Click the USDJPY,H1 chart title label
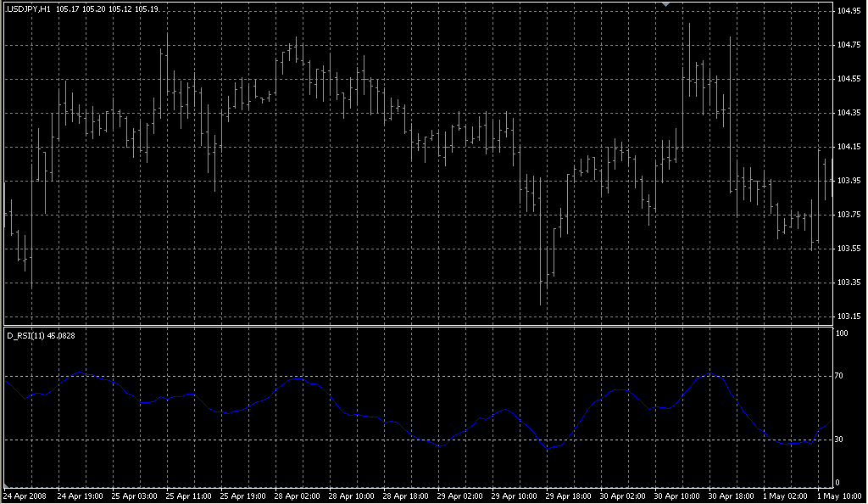The image size is (868, 504). pos(28,8)
